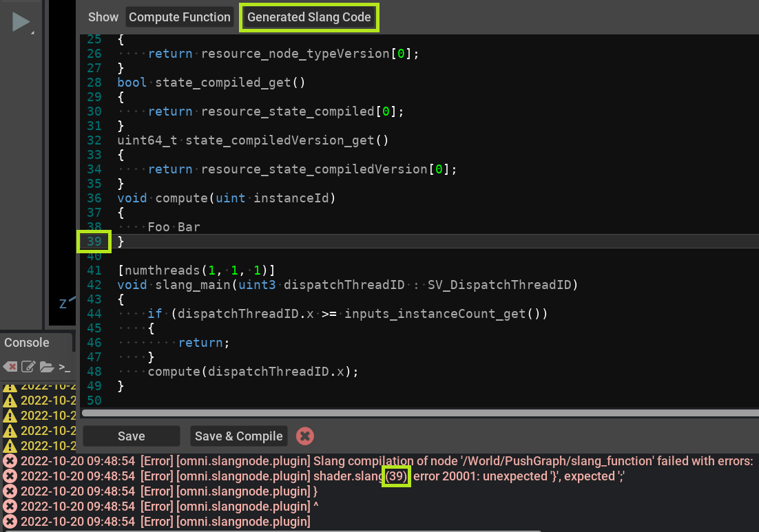Click the console edit/pencil icon
This screenshot has width=759, height=532.
point(28,366)
